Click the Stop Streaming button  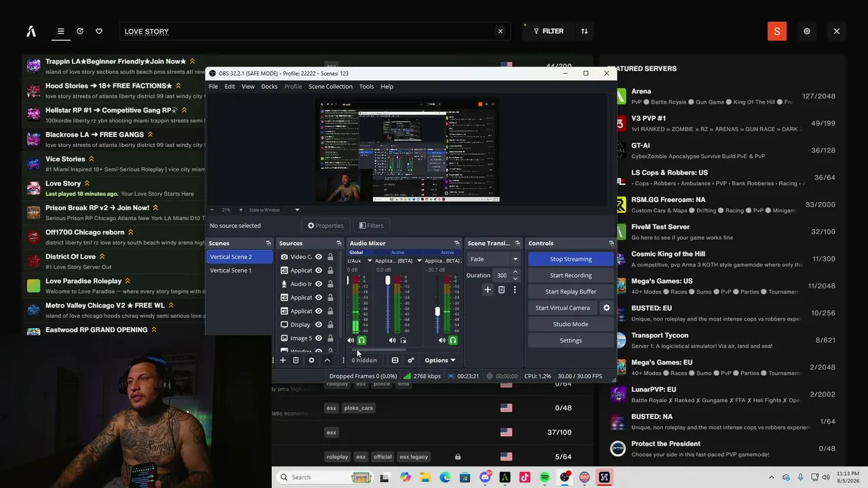[x=571, y=259]
